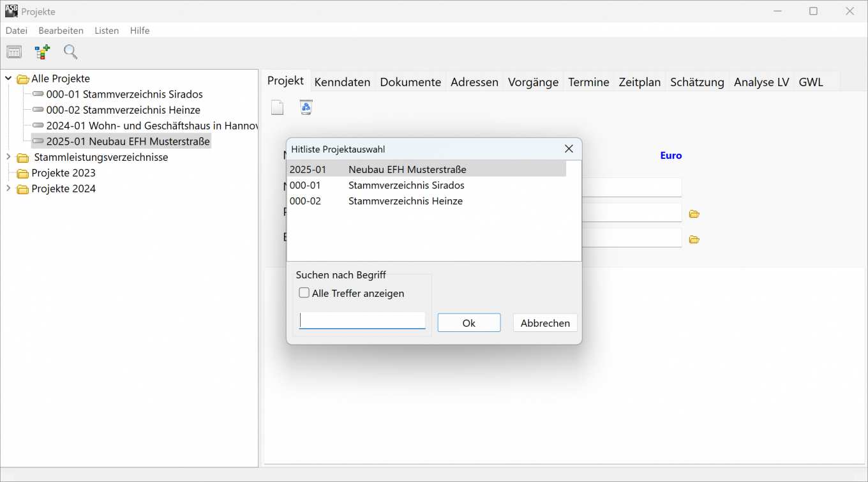Viewport: 868px width, 482px height.
Task: Click the calendar icon in the toolbar
Action: click(14, 52)
